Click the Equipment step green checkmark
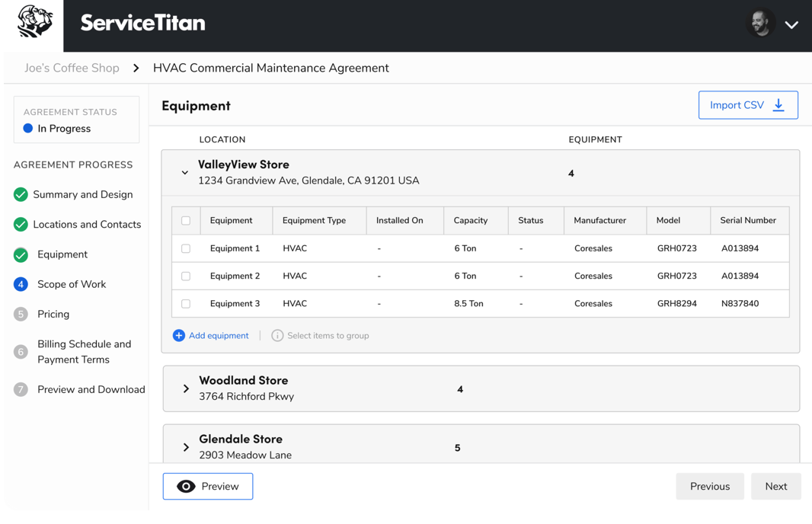Screen dimensions: 812x524 point(21,254)
